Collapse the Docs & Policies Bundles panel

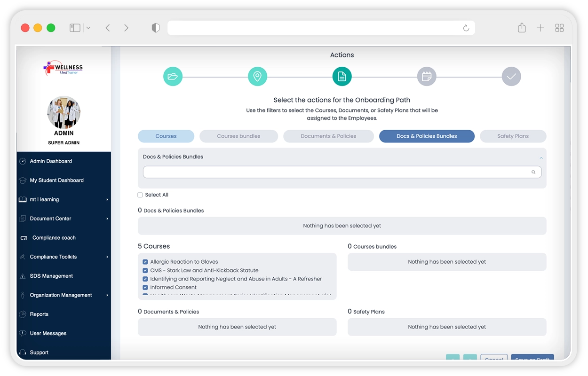click(x=541, y=157)
